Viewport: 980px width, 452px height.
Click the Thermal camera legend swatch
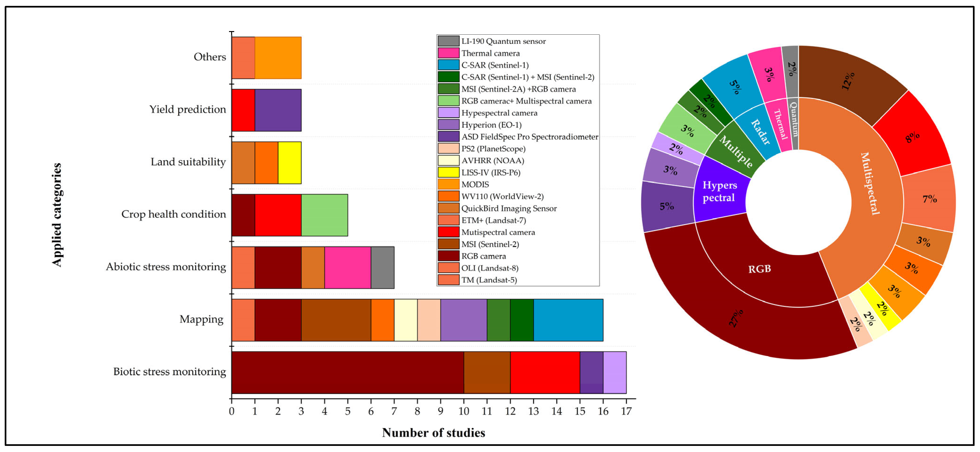[448, 53]
